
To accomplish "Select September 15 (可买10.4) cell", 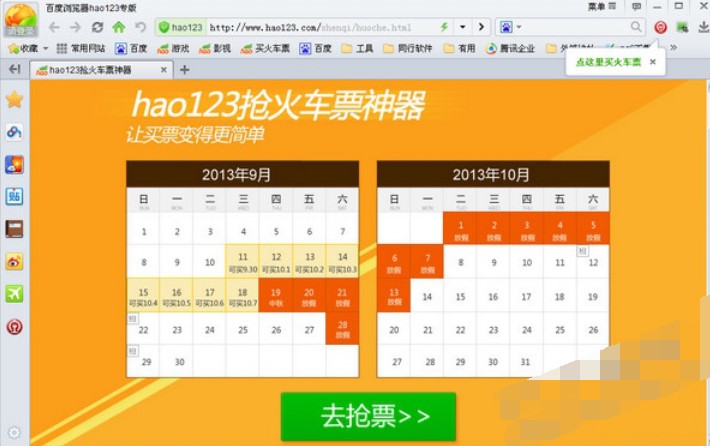I will (x=143, y=296).
